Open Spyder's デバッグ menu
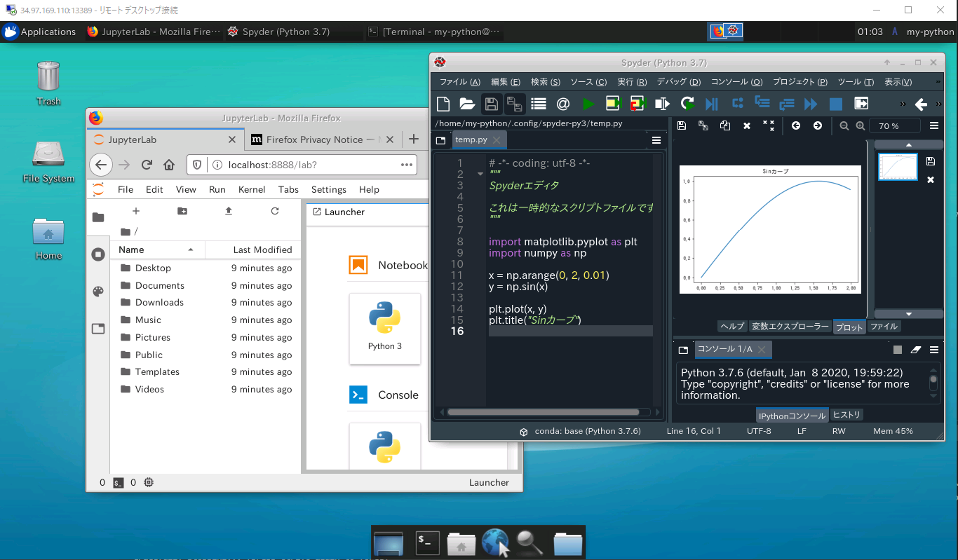 click(677, 82)
